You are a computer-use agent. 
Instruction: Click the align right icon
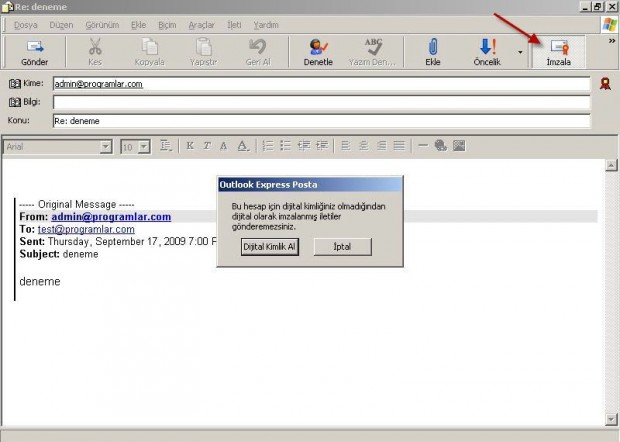tap(381, 146)
